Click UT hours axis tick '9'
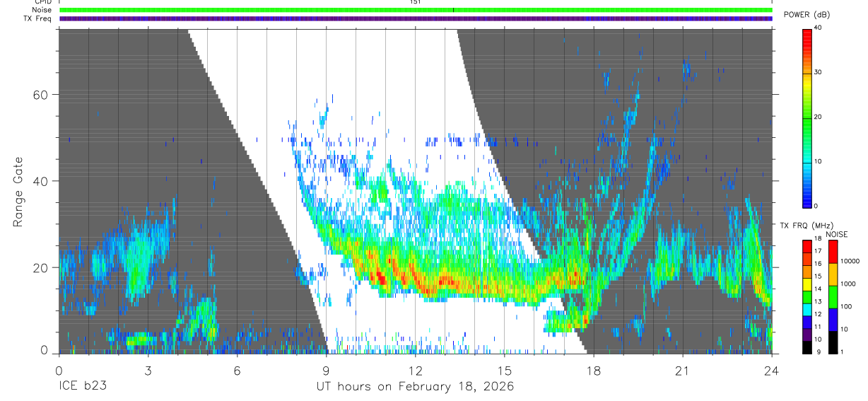Viewport: 868px width, 401px height. (x=326, y=371)
